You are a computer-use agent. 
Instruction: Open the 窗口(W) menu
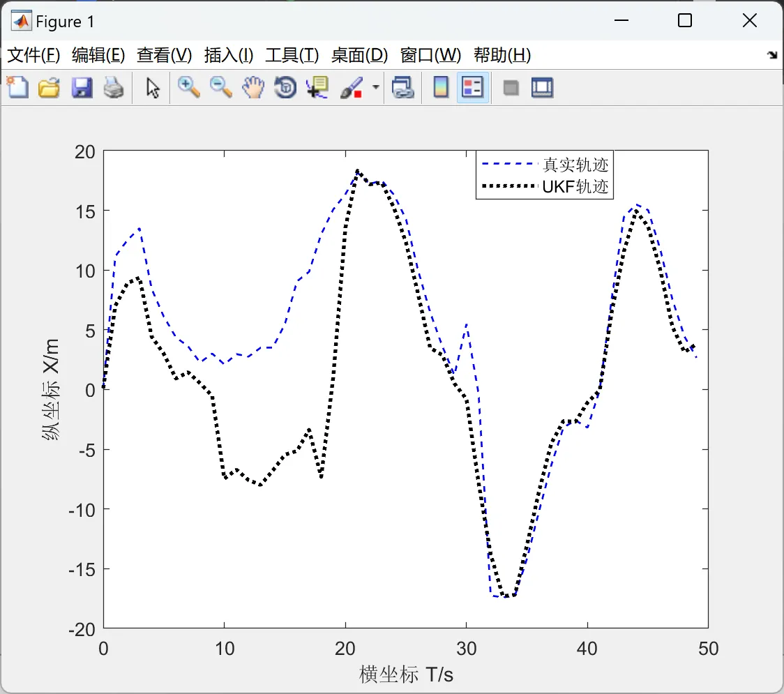coord(430,55)
